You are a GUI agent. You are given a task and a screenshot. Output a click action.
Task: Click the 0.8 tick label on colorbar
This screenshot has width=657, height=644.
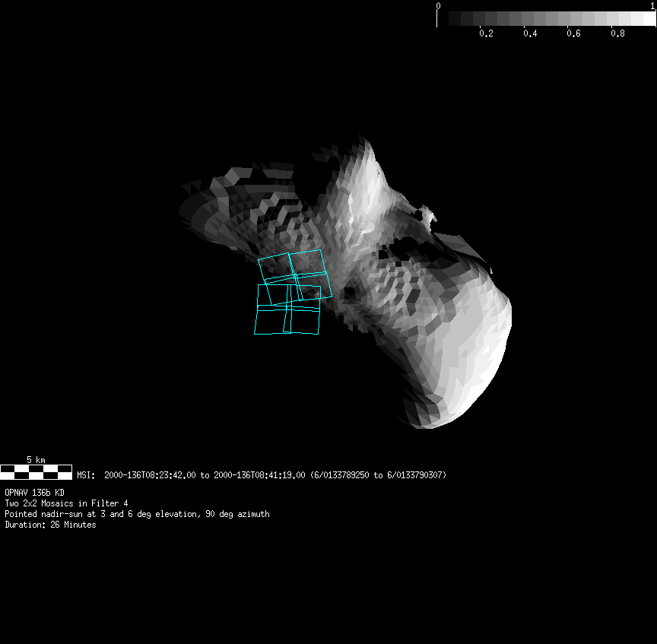618,33
